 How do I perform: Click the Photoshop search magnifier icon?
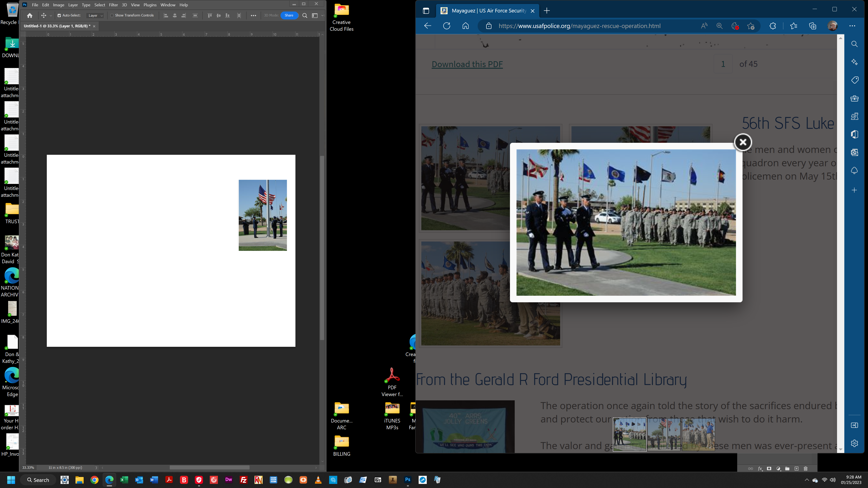click(x=305, y=16)
